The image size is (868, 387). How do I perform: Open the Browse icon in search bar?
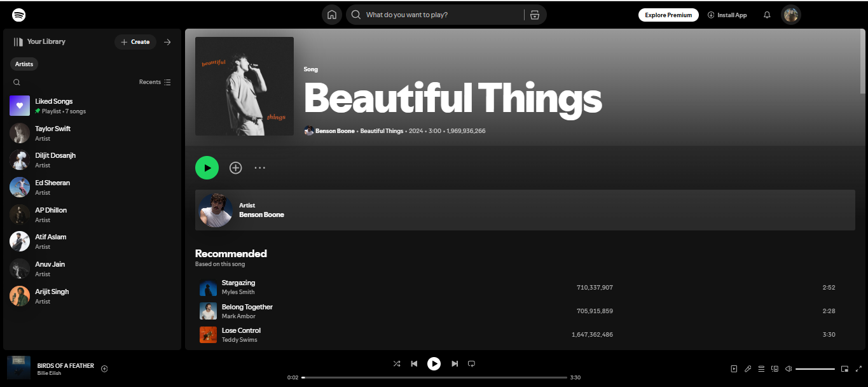(535, 15)
